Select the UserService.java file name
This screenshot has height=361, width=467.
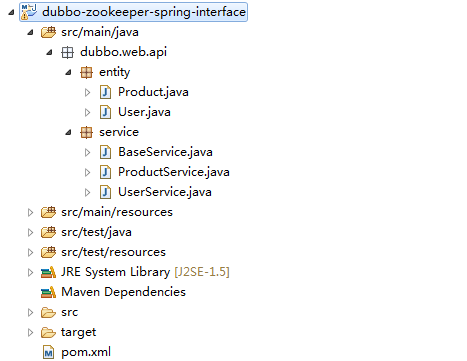click(165, 192)
